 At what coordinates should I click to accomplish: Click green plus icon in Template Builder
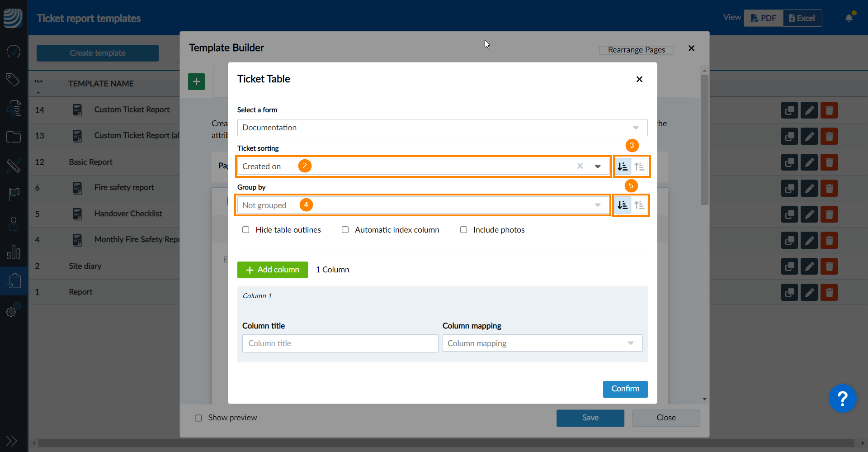point(196,82)
